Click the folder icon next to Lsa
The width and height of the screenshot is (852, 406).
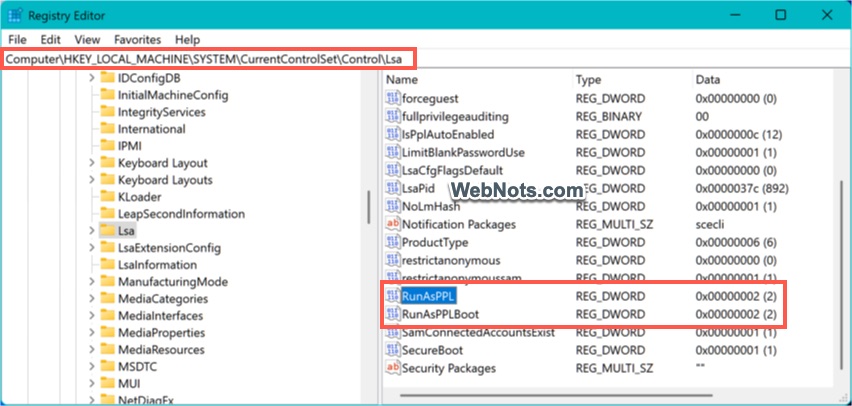click(x=106, y=231)
